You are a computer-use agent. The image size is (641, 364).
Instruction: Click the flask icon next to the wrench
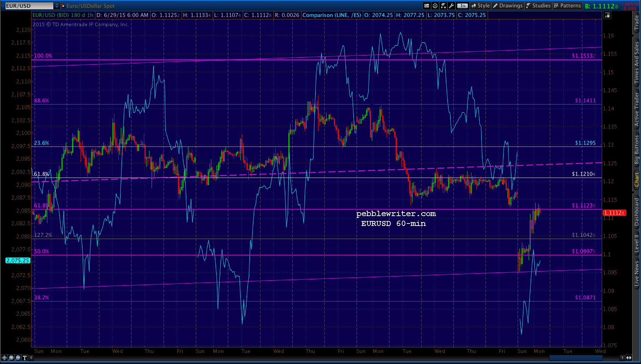pyautogui.click(x=443, y=6)
